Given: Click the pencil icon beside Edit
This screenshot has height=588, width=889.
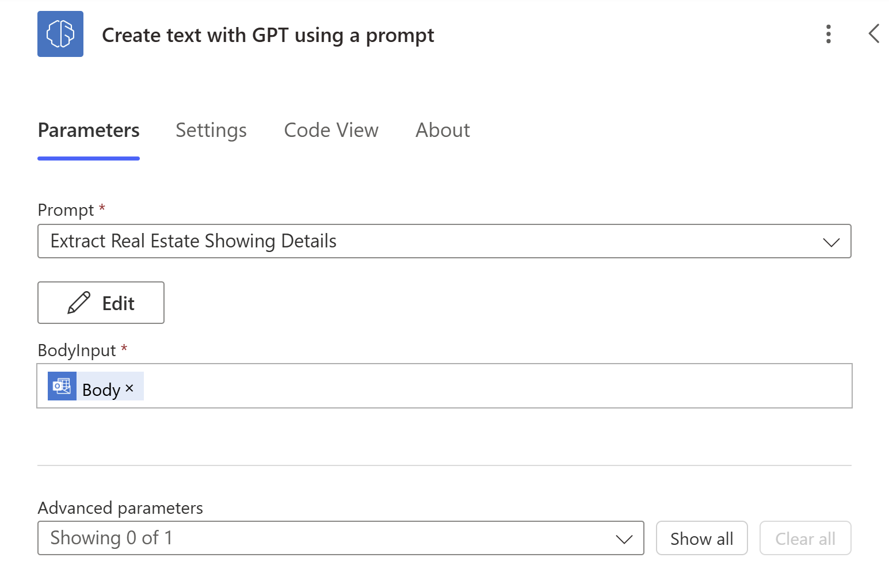Looking at the screenshot, I should [x=79, y=303].
